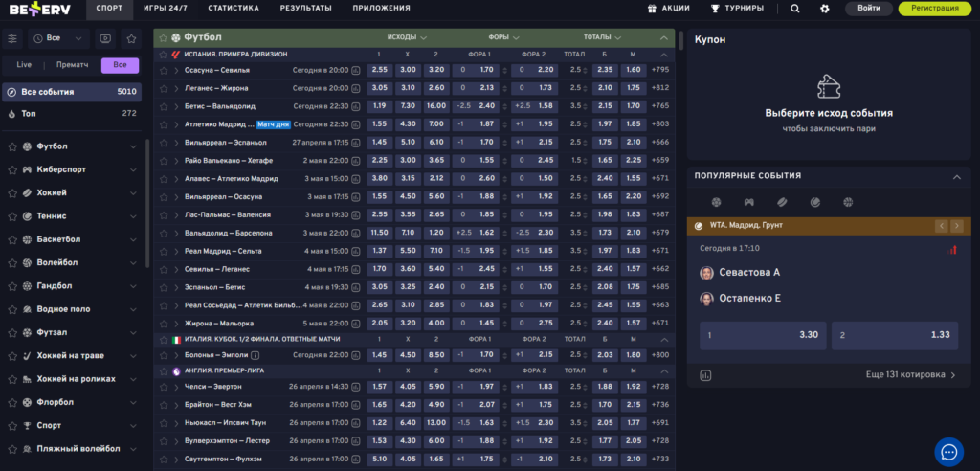Favorite the Челси – Эвертон match

pyautogui.click(x=164, y=387)
